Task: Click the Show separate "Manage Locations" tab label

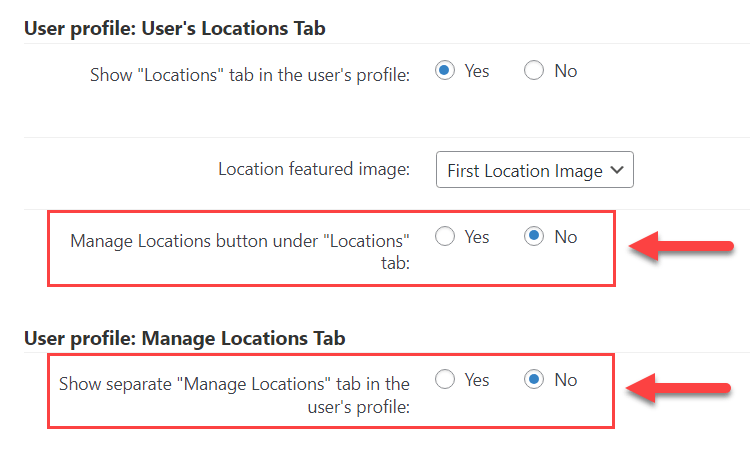Action: [234, 394]
